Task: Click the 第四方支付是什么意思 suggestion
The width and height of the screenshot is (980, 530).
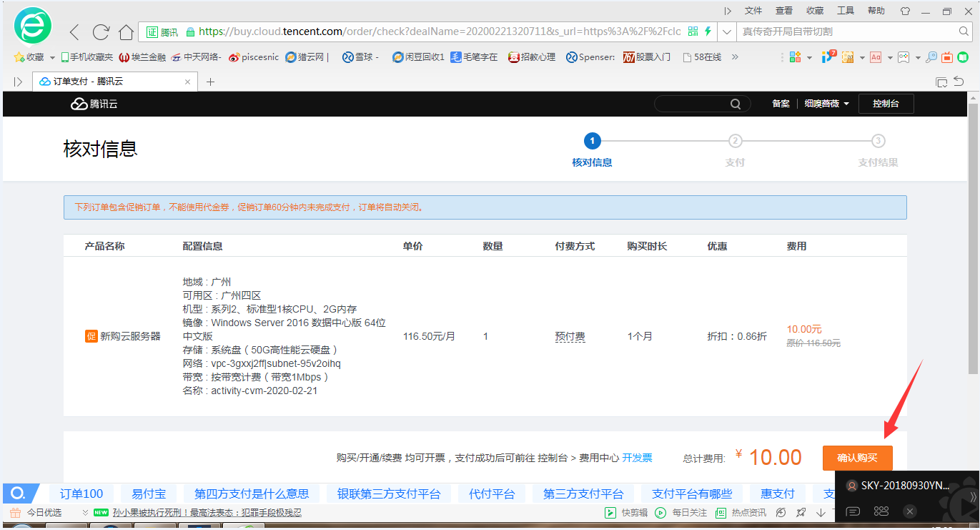Action: click(x=252, y=494)
